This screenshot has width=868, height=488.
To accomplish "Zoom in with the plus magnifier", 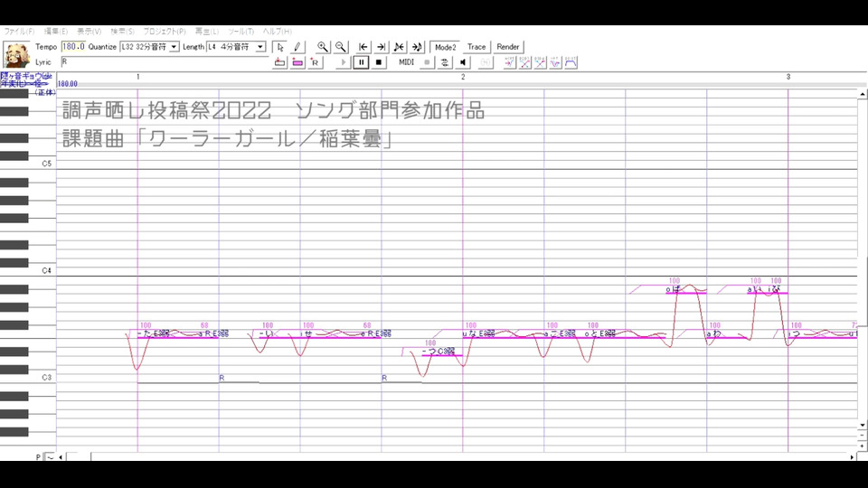I will (x=322, y=47).
